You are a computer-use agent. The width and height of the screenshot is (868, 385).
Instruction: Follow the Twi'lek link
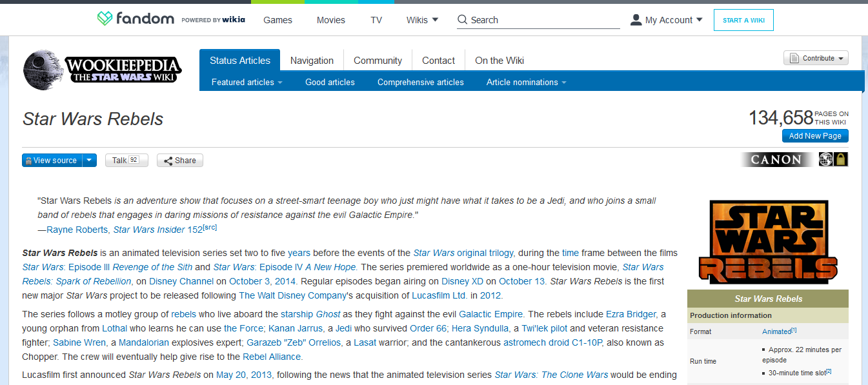point(534,328)
